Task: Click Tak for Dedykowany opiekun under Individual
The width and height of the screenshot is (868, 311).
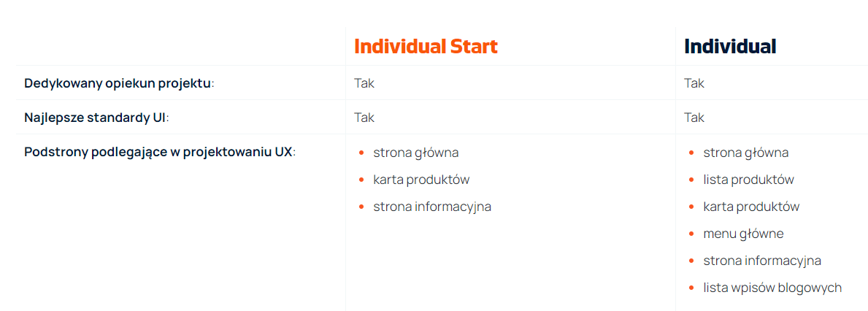Action: [694, 83]
